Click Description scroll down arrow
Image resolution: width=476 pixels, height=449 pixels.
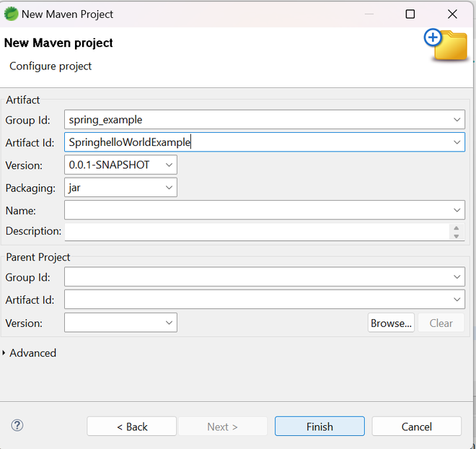click(x=457, y=236)
